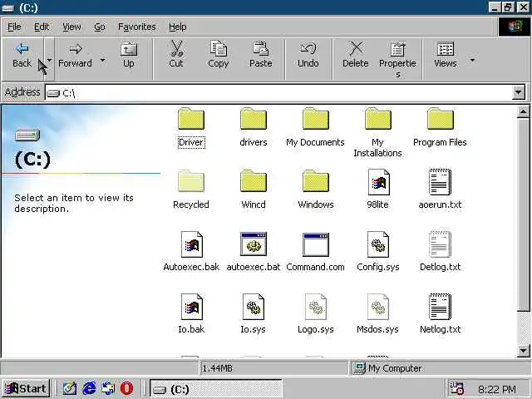Screen dimensions: 532x399
Task: Click the task scheduler tray icon
Action: coord(456,389)
